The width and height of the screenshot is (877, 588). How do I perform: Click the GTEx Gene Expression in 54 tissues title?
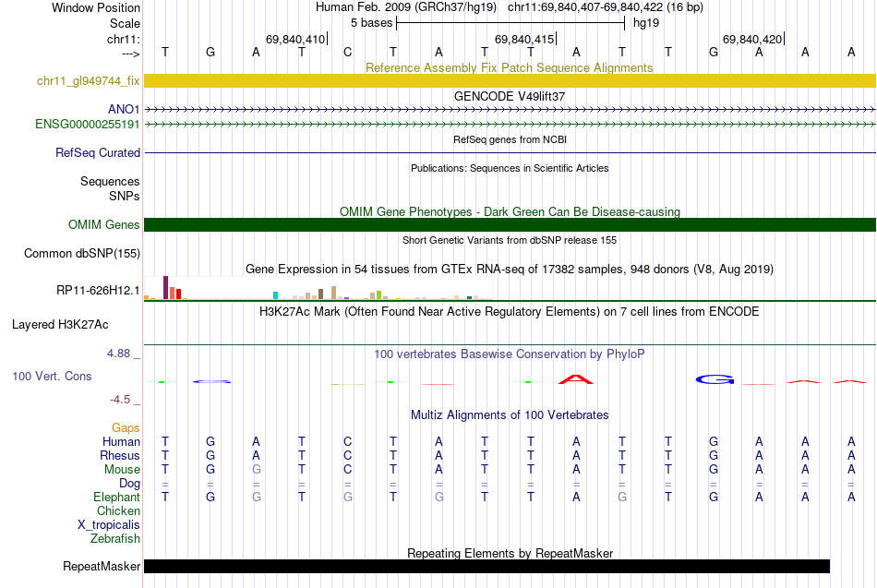[510, 270]
